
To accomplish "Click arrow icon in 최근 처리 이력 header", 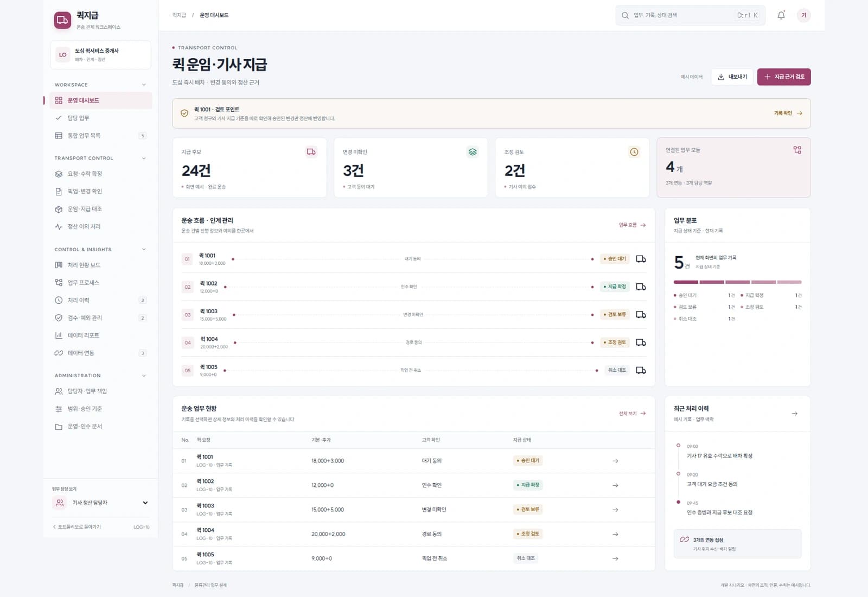I will coord(795,414).
